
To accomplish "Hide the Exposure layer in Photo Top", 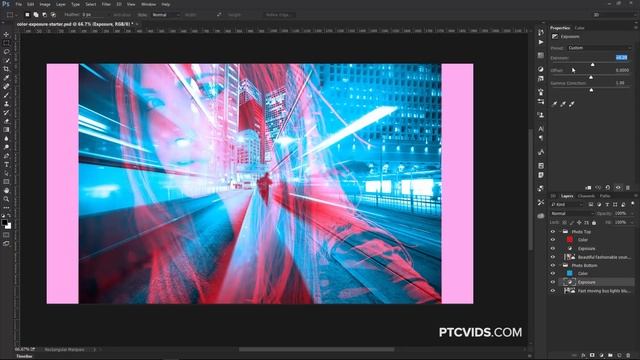I will 553,249.
